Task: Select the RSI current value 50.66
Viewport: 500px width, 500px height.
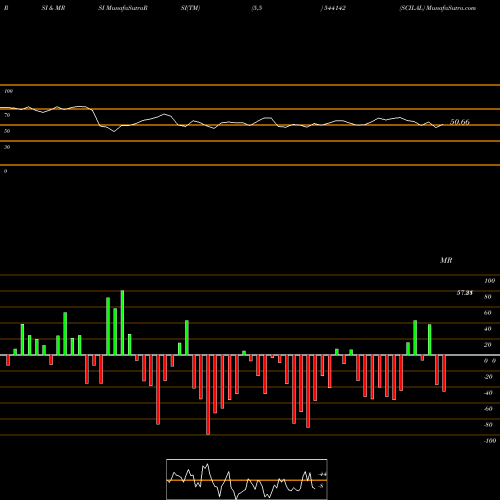Action: pyautogui.click(x=460, y=122)
